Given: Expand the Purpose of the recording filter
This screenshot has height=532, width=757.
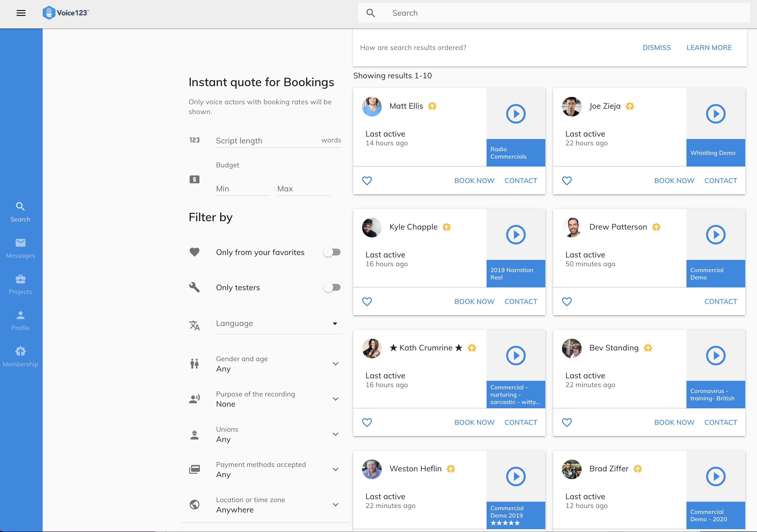Looking at the screenshot, I should (335, 399).
